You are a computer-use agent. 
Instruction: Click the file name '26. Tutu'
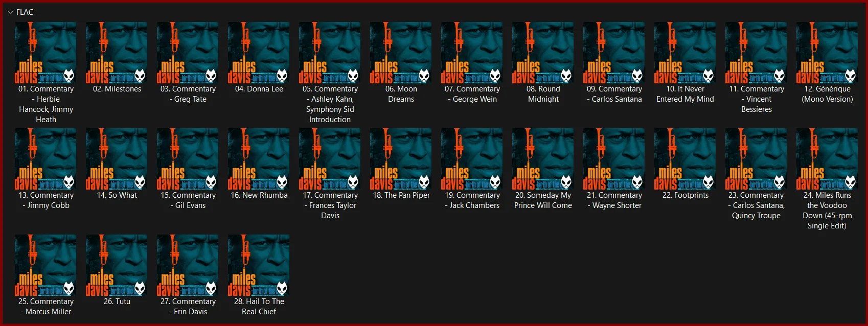coord(117,301)
